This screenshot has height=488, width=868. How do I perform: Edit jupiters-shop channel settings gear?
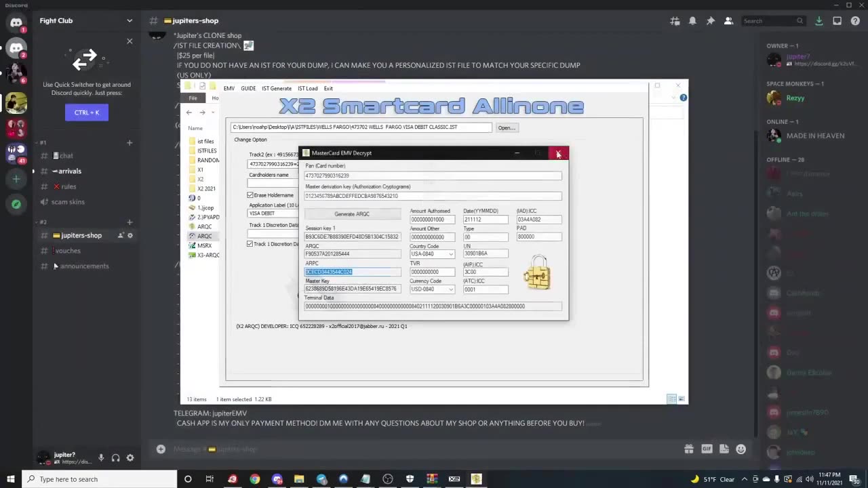tap(130, 235)
